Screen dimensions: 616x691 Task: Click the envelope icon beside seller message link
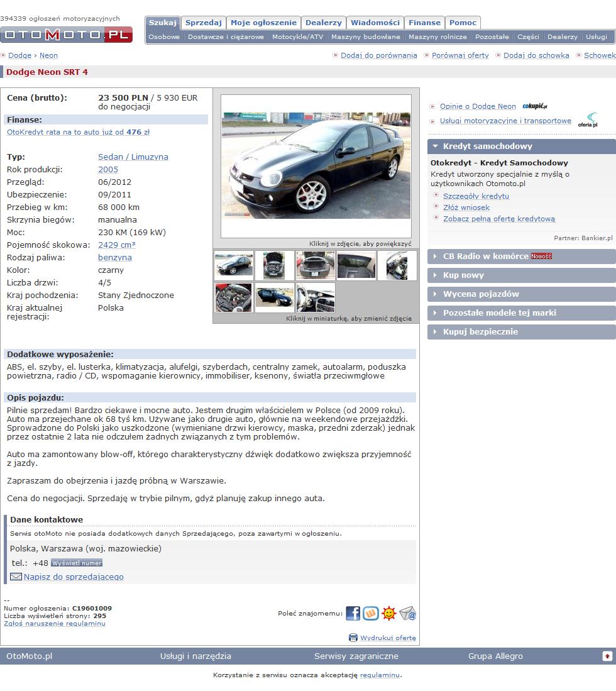click(16, 577)
